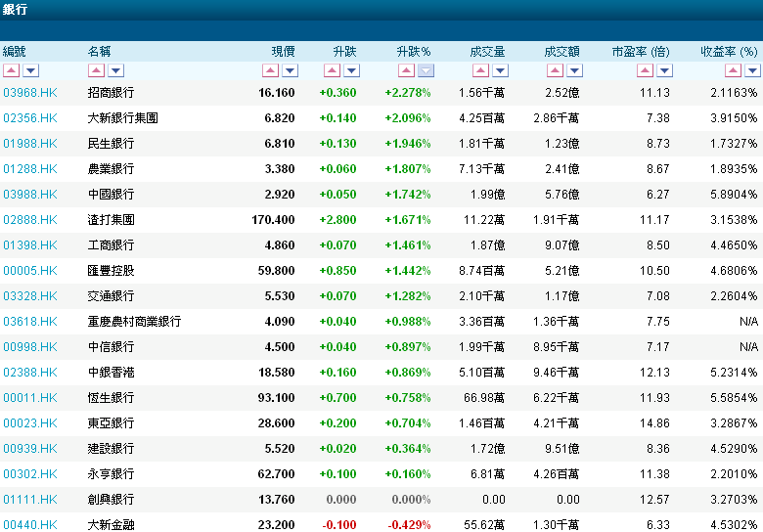
Task: Click the 9.51億 turnover value
Action: [x=562, y=449]
